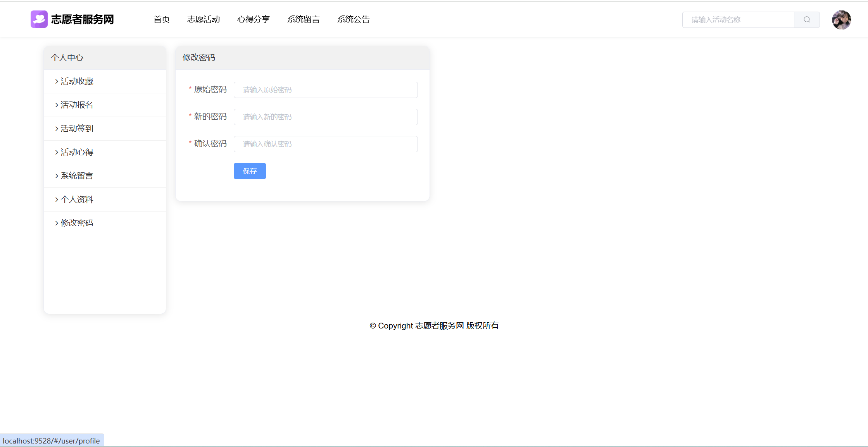Viewport: 868px width, 447px height.
Task: Go to 个人资料 sidebar entry
Action: pyautogui.click(x=77, y=199)
